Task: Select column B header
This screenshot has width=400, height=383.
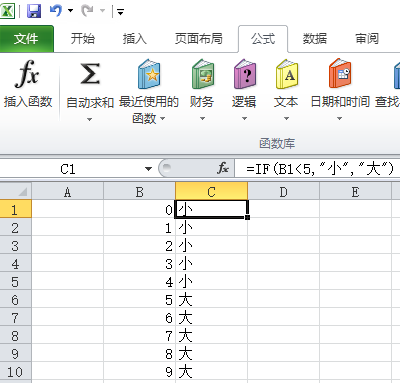Action: coord(139,192)
